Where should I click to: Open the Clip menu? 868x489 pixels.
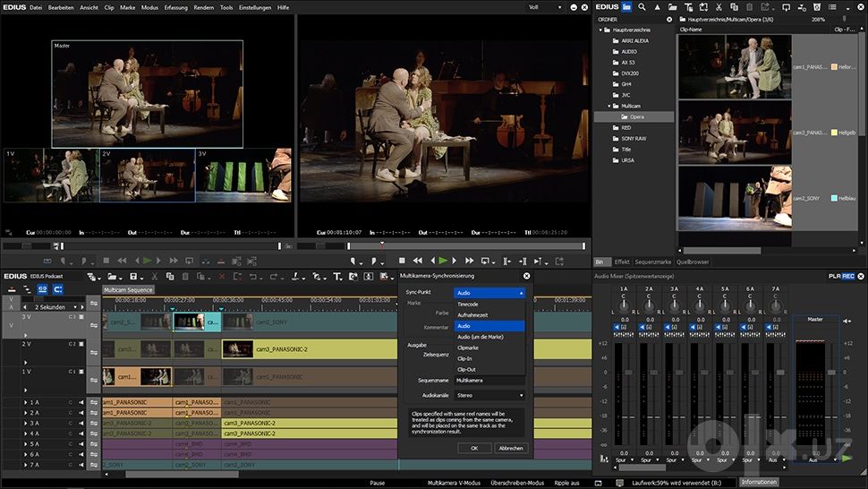coord(109,7)
